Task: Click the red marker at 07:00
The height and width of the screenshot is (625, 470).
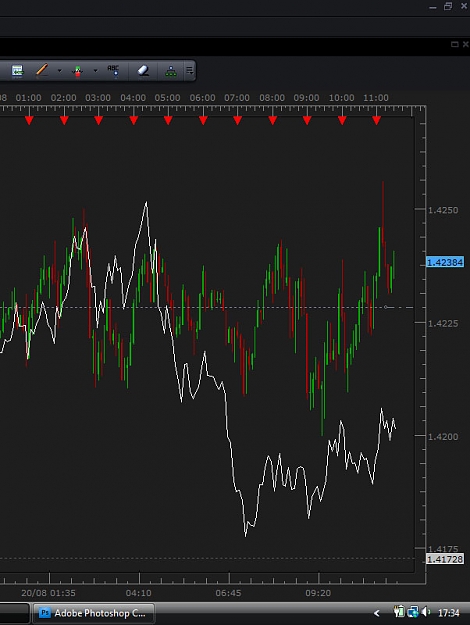Action: point(237,120)
